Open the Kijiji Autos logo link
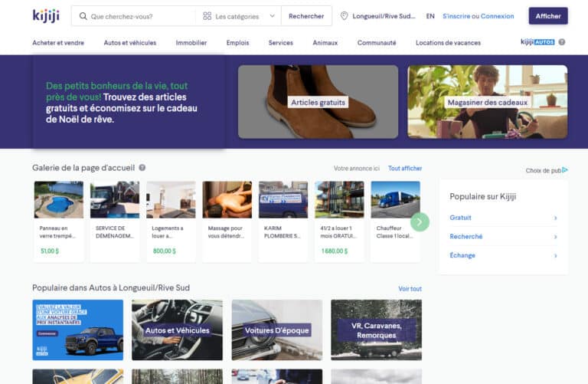588x384 pixels. point(537,42)
